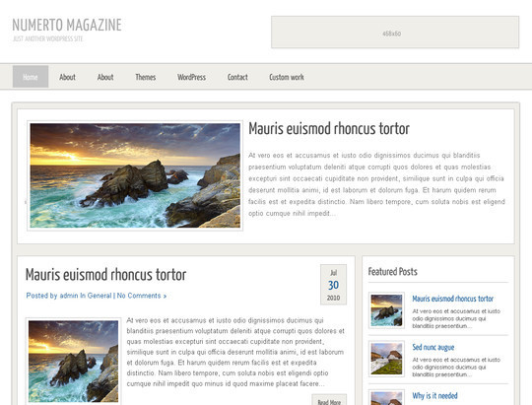Viewport: 532px width, 405px height.
Task: Click the excerpt under featured Sed nunc augue
Action: pos(456,367)
